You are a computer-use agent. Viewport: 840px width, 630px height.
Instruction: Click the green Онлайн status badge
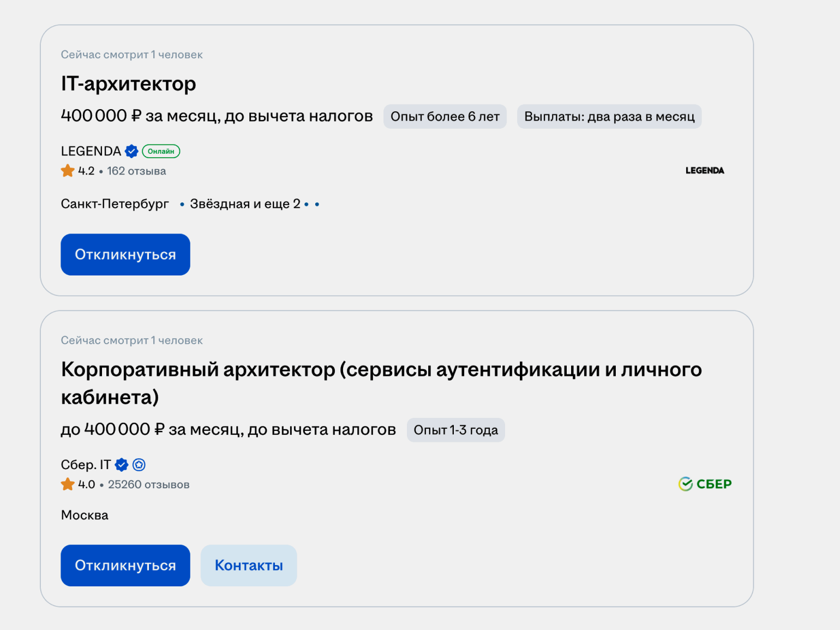(161, 151)
